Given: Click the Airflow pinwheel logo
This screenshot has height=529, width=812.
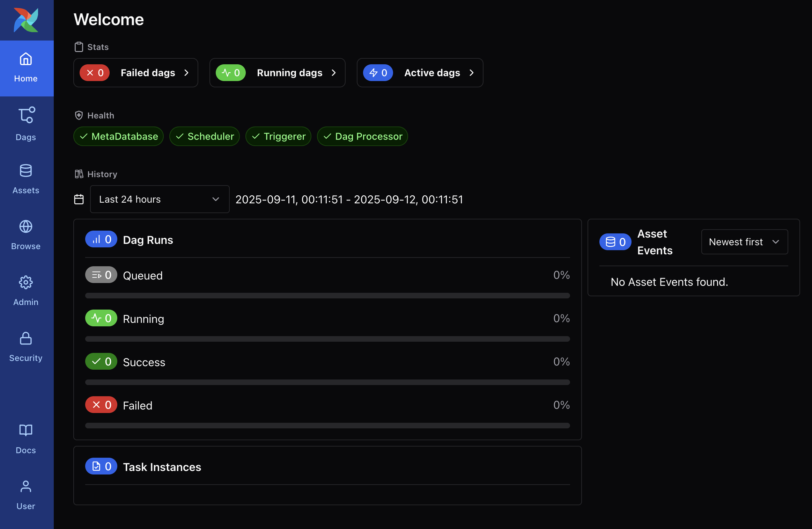Looking at the screenshot, I should point(26,20).
